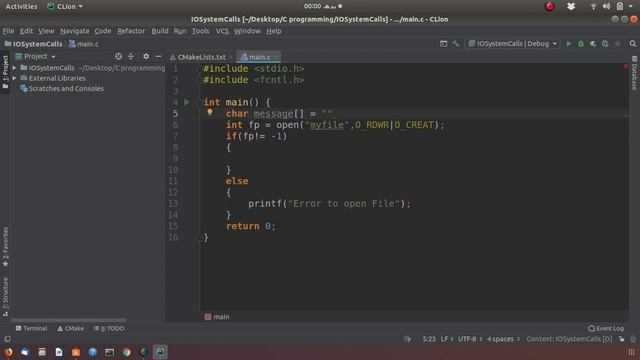Click the Build hammer icon in toolbar
640x360 pixels.
tap(456, 44)
